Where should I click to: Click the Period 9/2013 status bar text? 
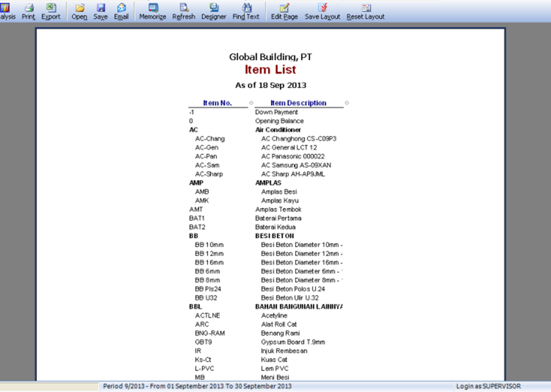pos(197,386)
